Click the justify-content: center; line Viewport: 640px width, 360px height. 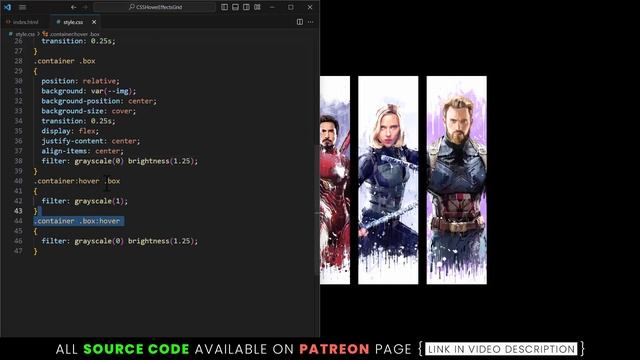tap(91, 141)
